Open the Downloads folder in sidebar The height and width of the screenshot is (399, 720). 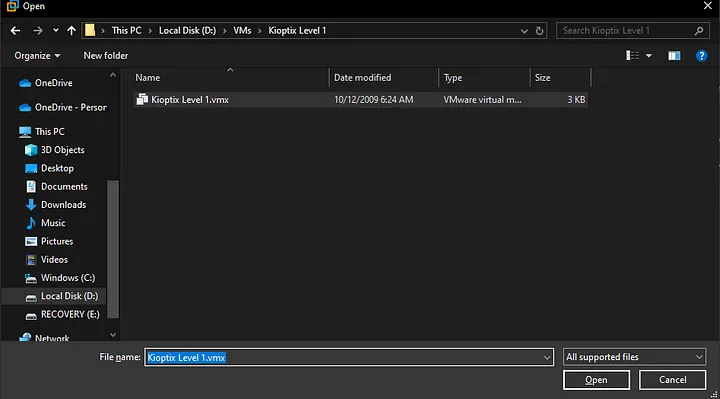pyautogui.click(x=56, y=205)
